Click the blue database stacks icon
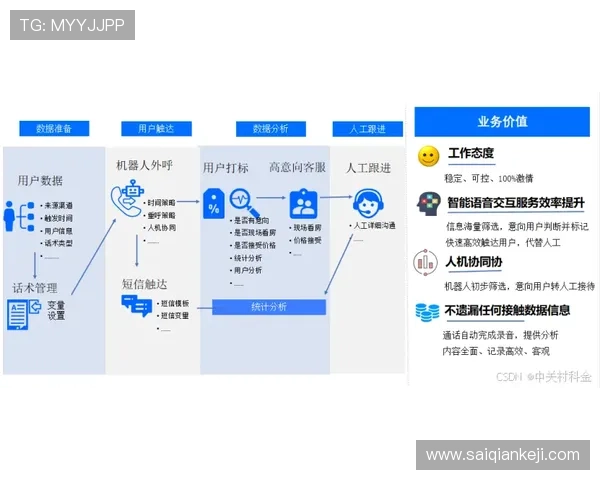 427,312
